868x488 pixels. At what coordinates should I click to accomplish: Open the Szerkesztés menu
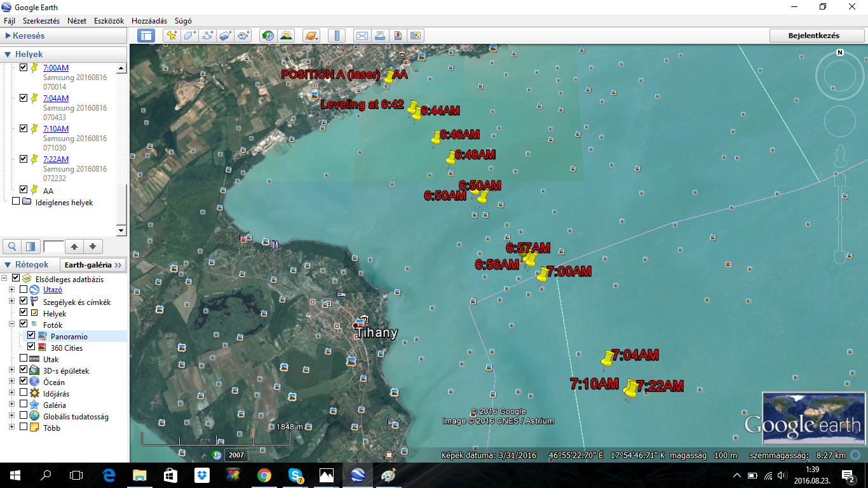tap(41, 21)
